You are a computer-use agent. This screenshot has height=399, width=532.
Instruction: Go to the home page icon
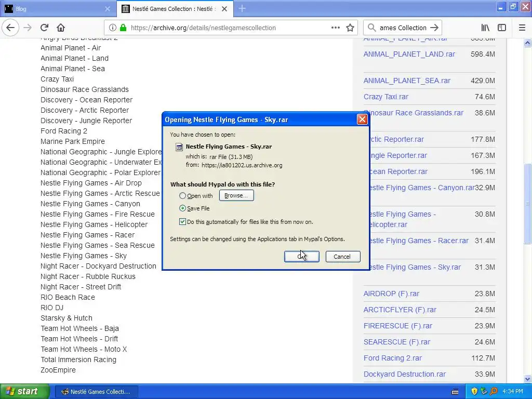(x=61, y=28)
